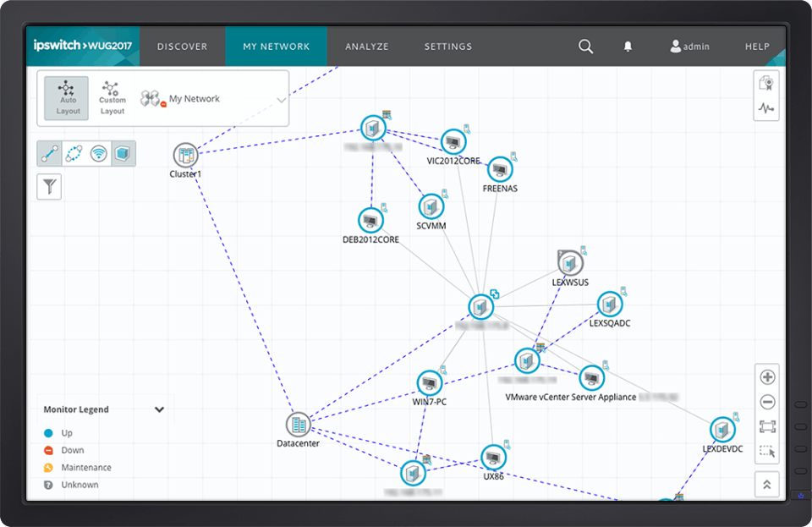The width and height of the screenshot is (812, 527).
Task: Toggle the dependencies overlay icon
Action: [74, 153]
